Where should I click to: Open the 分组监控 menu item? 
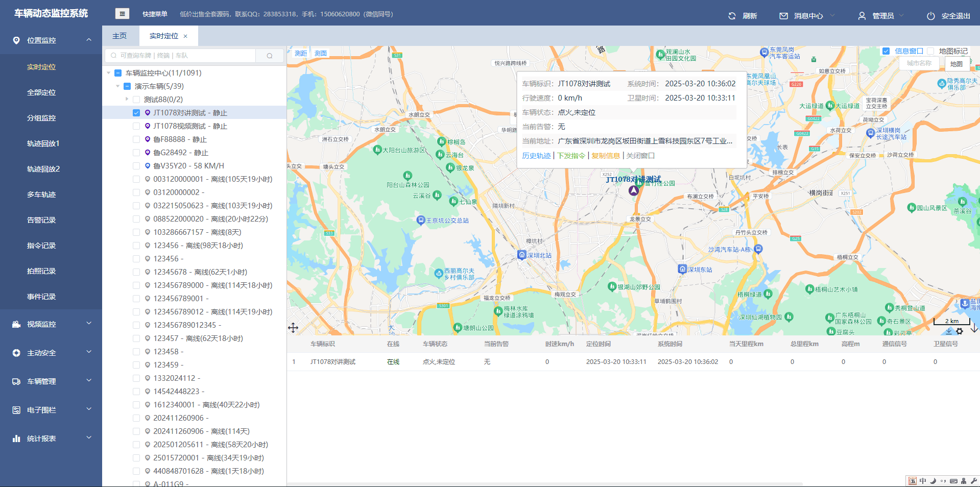pos(41,118)
